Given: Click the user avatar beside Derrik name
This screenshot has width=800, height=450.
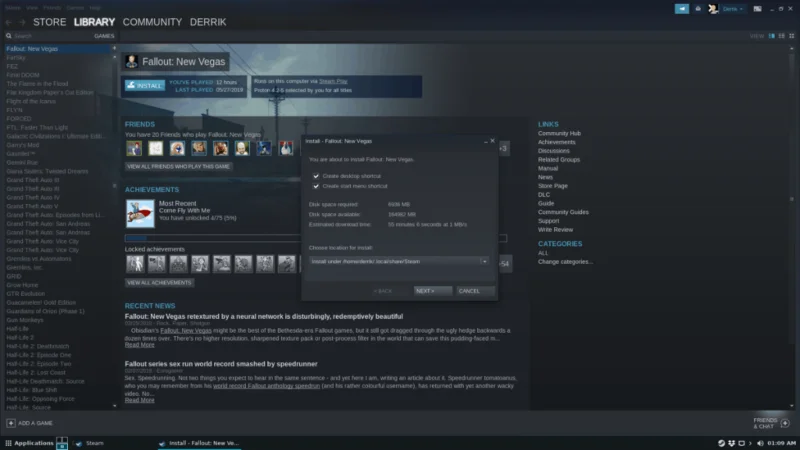Looking at the screenshot, I should pos(713,9).
